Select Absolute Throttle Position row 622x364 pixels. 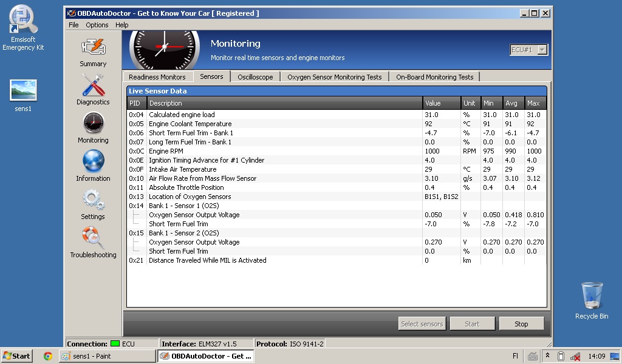337,187
